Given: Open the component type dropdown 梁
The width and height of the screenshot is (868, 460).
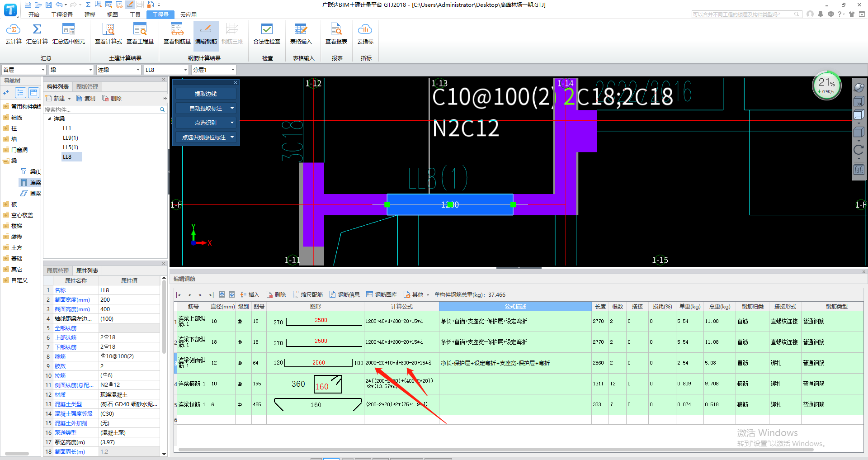Looking at the screenshot, I should [71, 70].
